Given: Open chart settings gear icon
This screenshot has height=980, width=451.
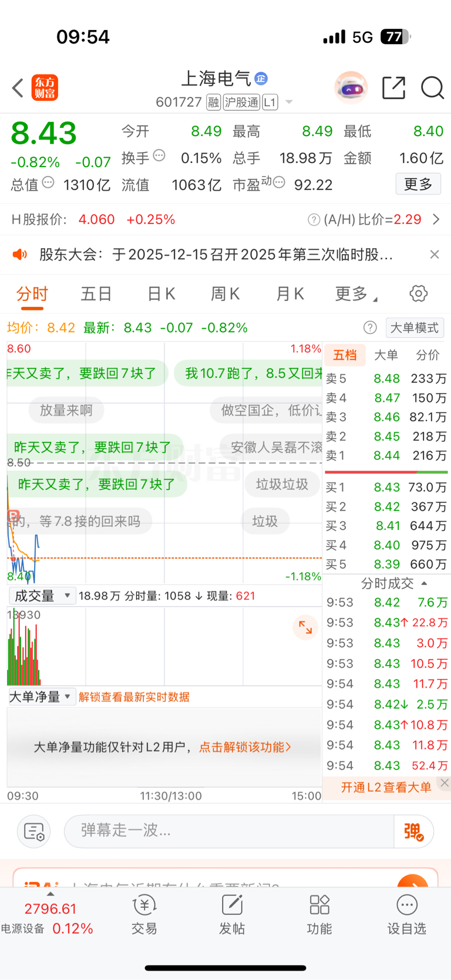Looking at the screenshot, I should coord(419,293).
